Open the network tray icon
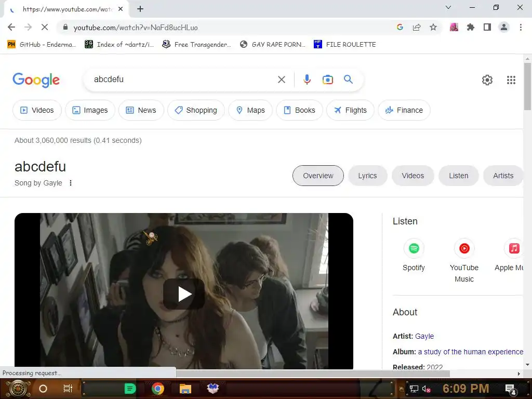The image size is (532, 399). point(414,389)
